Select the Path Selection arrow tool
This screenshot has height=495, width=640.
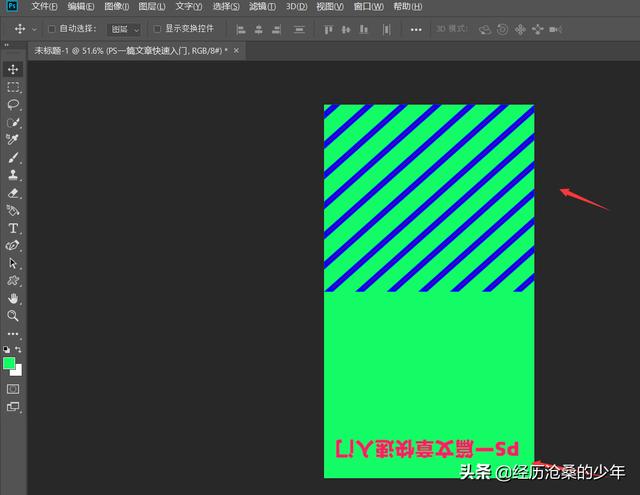(13, 263)
